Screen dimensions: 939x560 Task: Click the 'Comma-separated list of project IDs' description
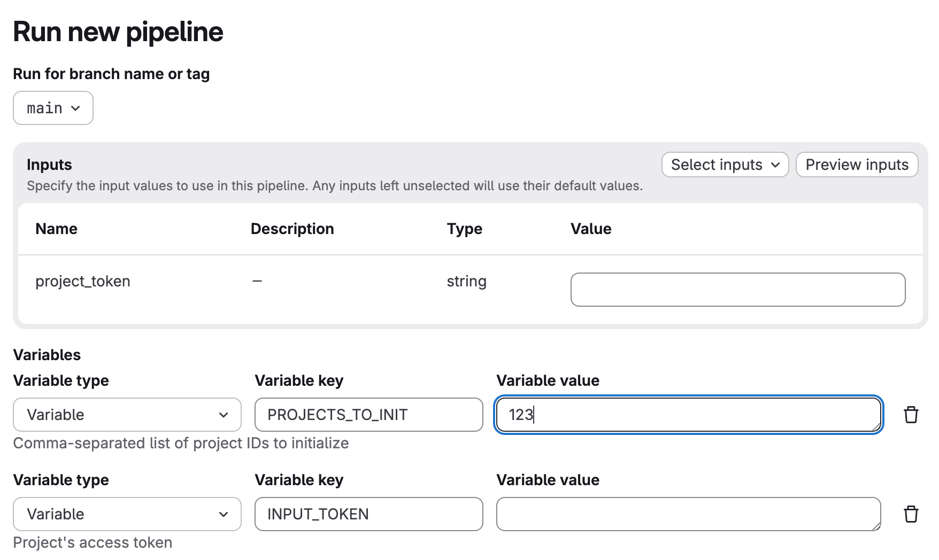pos(181,443)
